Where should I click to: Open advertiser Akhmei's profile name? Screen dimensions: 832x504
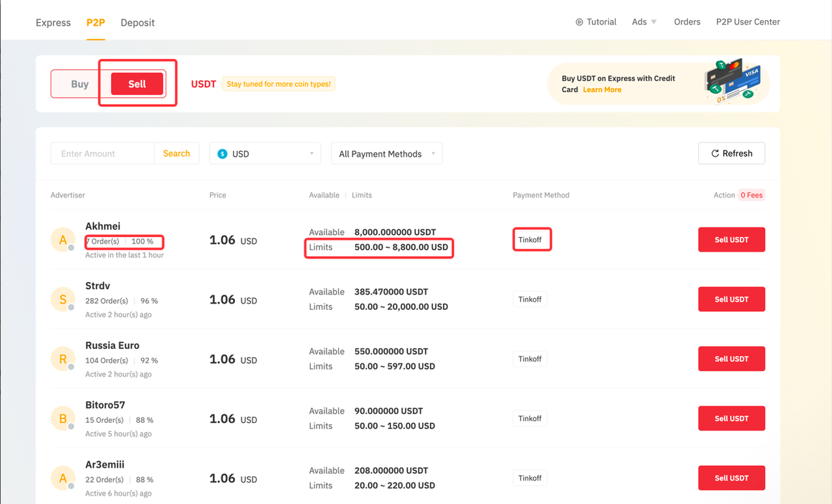pos(103,226)
